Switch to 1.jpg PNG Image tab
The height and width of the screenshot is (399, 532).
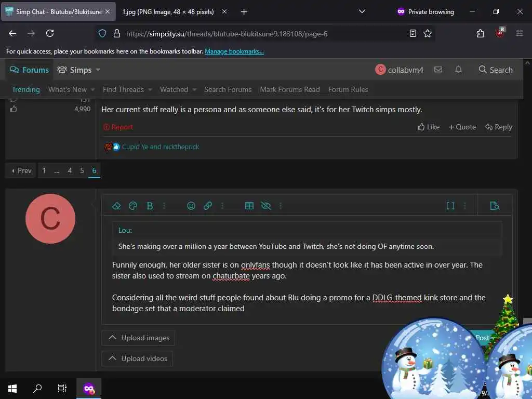tap(168, 12)
